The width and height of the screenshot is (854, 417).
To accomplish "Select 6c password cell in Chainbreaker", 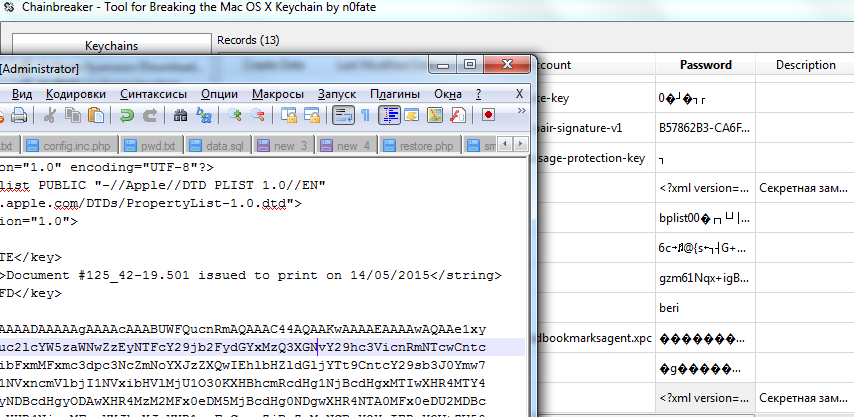I will (x=705, y=248).
